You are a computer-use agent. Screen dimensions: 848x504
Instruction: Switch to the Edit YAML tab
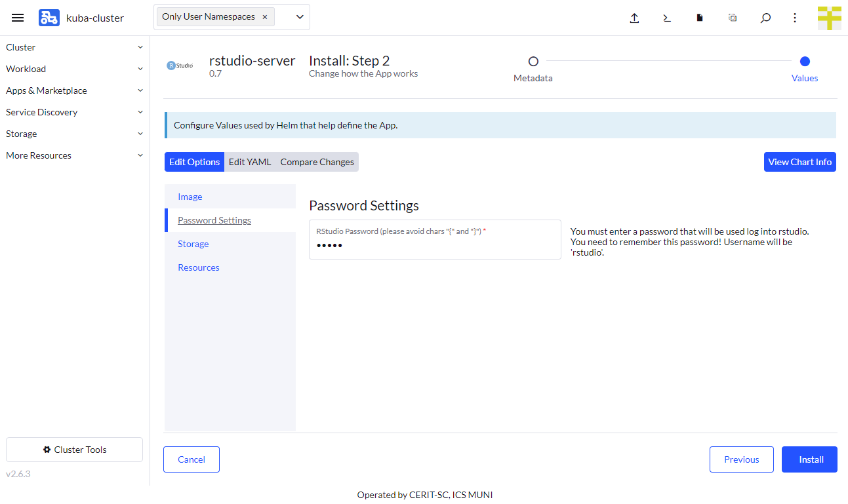(x=250, y=162)
